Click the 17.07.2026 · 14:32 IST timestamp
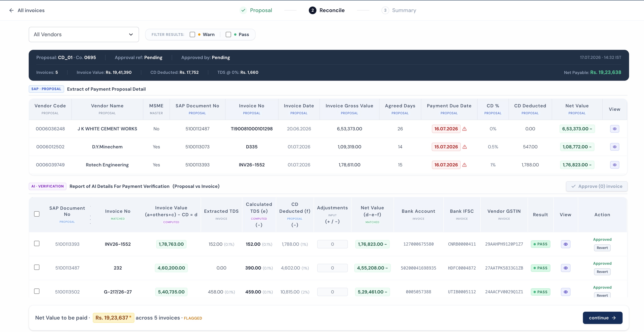 click(x=601, y=57)
